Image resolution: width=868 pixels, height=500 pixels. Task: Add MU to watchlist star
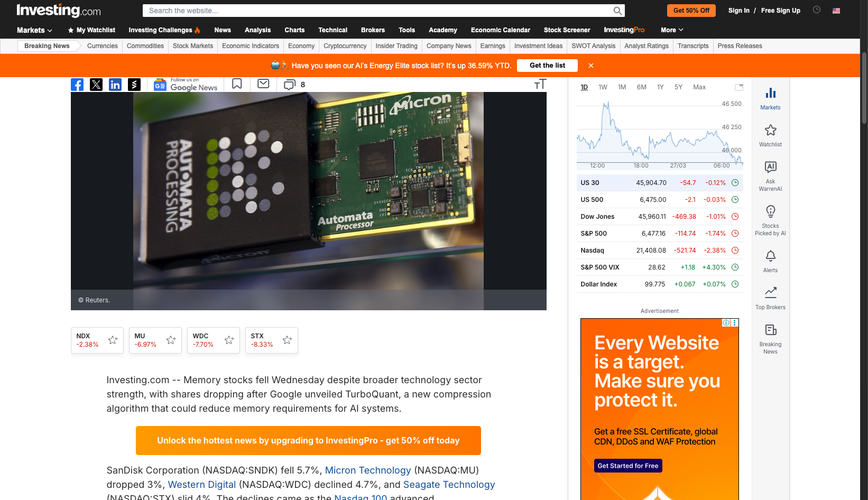click(171, 340)
